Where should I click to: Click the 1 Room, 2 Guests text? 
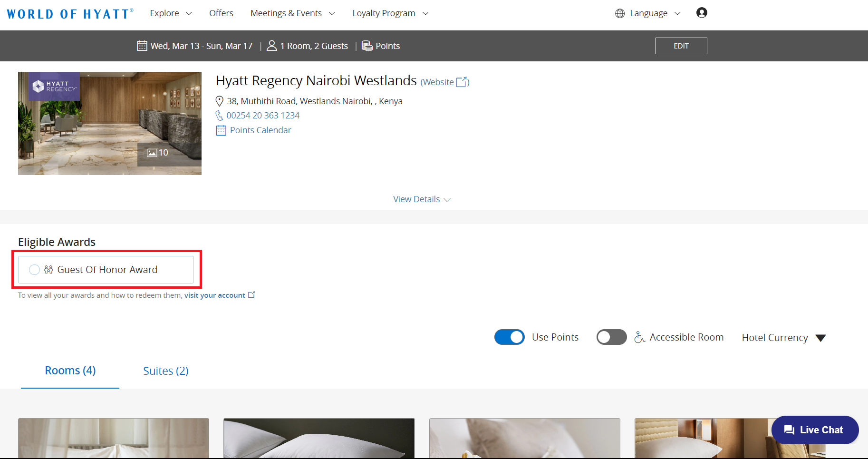(x=314, y=46)
